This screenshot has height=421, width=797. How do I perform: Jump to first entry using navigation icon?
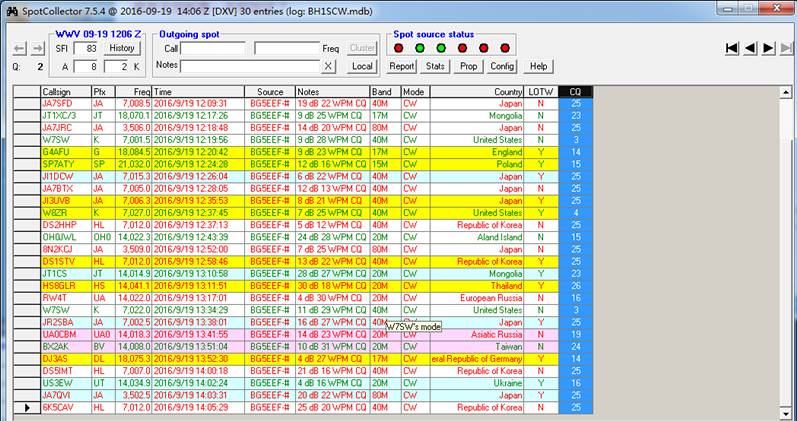[732, 48]
